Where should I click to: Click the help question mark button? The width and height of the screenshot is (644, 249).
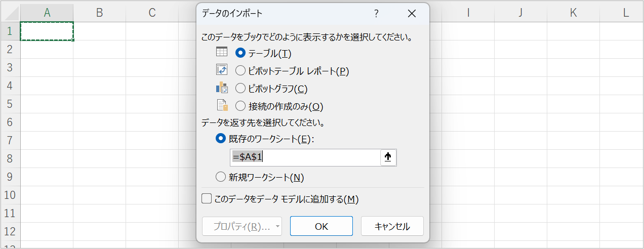tap(376, 14)
